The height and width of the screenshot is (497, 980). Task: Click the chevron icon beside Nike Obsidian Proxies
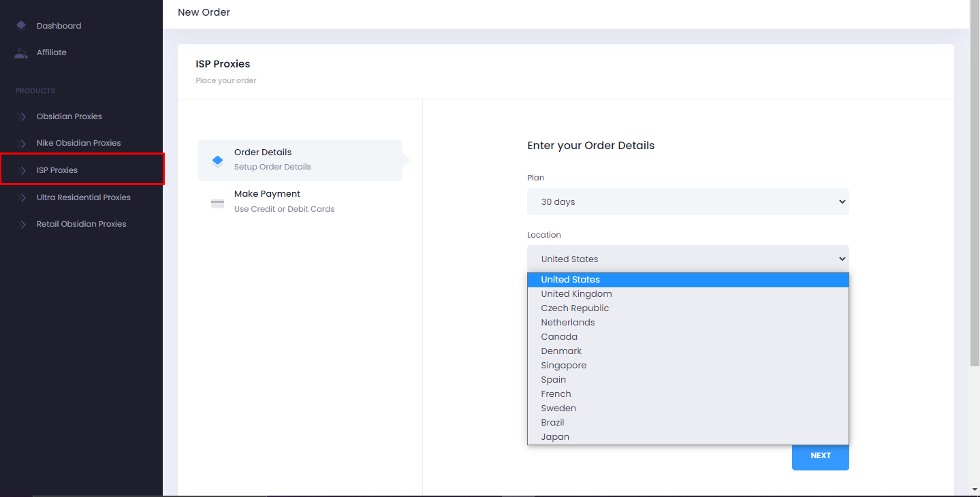pos(22,143)
